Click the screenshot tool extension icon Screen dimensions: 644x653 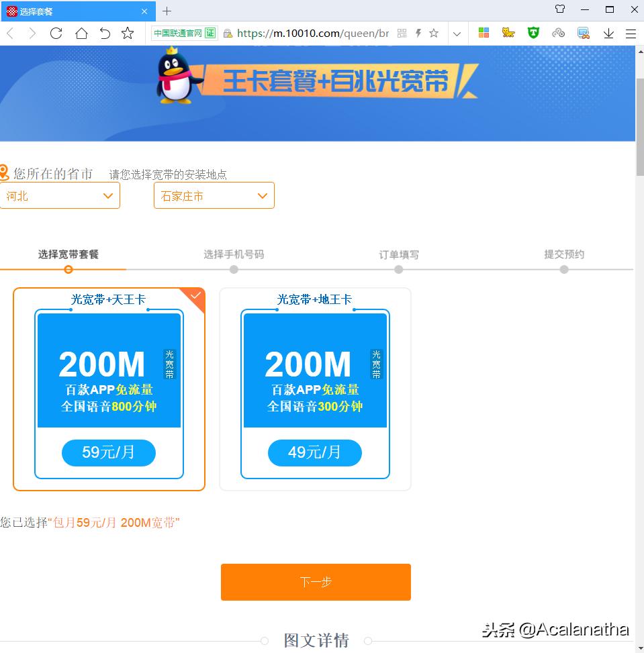pyautogui.click(x=583, y=33)
